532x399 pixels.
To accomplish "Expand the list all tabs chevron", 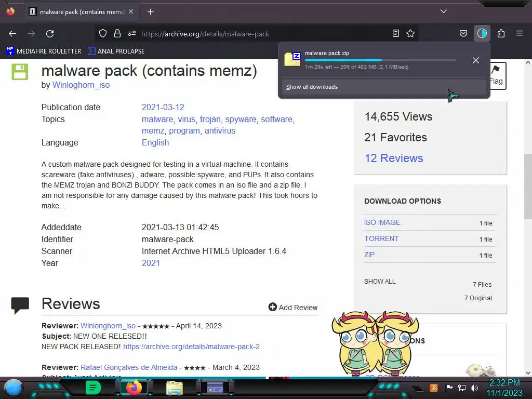I will click(444, 11).
